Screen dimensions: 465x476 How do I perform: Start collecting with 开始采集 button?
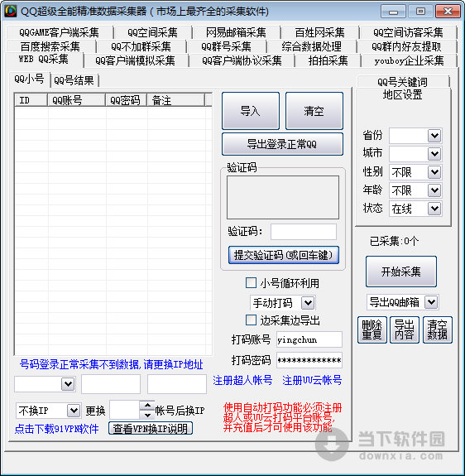pos(401,272)
